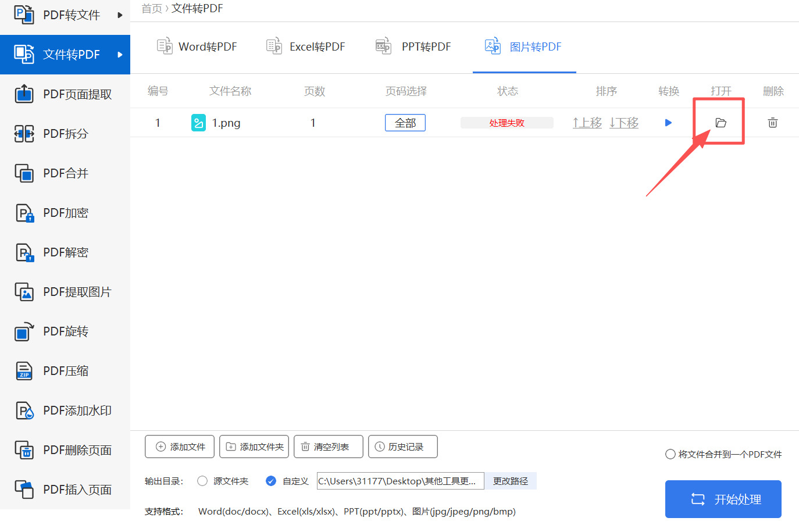Select the PDF合并 tool icon
The image size is (799, 532).
23,173
